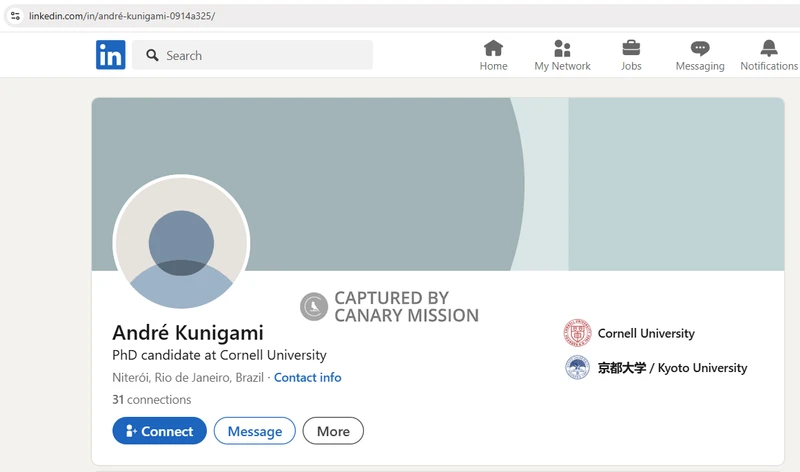Focus the LinkedIn Search input field
Viewport: 800px width, 472px height.
(253, 55)
